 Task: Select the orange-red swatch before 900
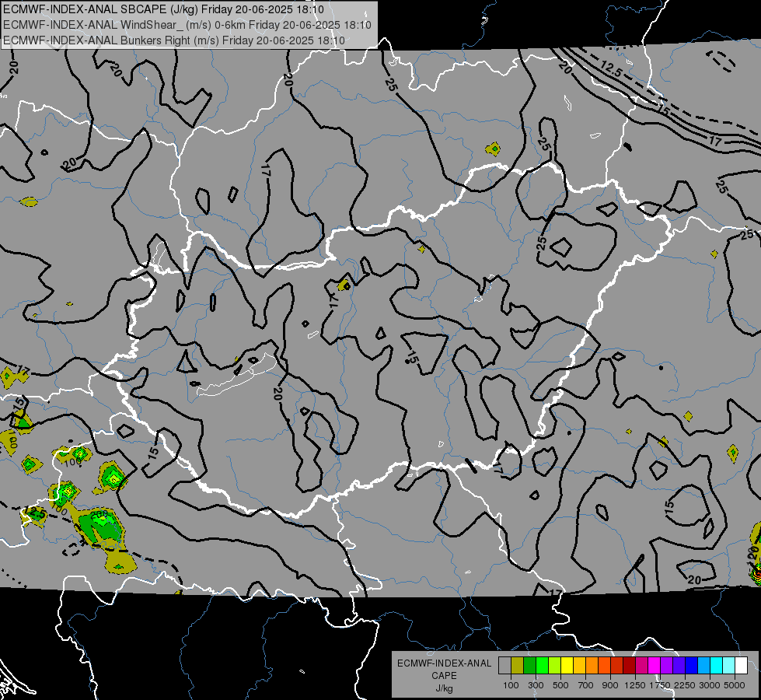(604, 665)
